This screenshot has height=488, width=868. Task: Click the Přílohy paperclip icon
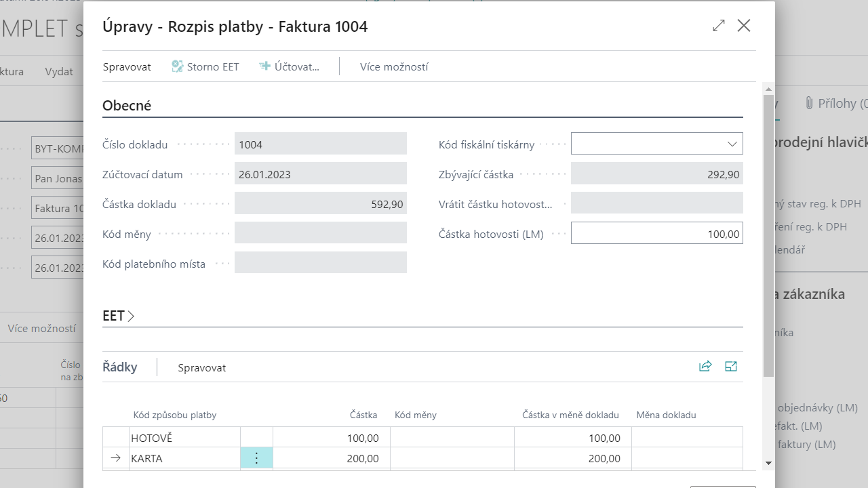809,103
